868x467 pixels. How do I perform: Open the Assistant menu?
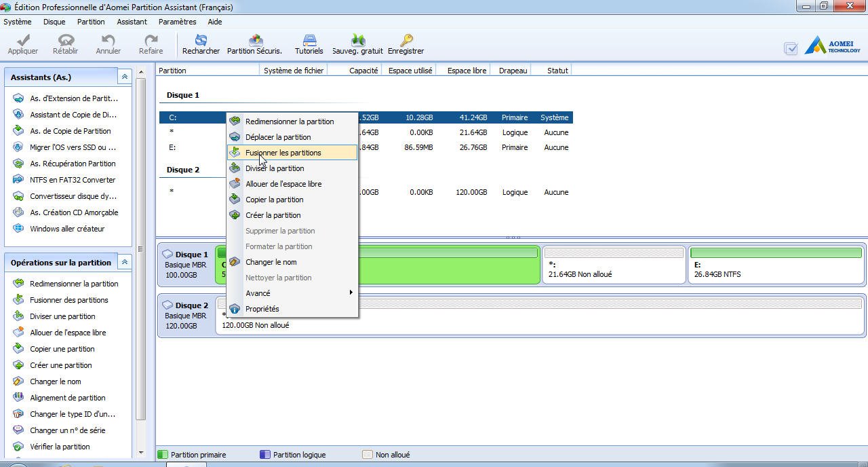pos(132,22)
